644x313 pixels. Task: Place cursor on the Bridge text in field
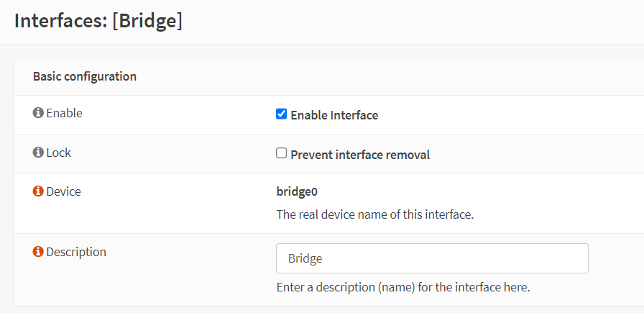[x=305, y=258]
